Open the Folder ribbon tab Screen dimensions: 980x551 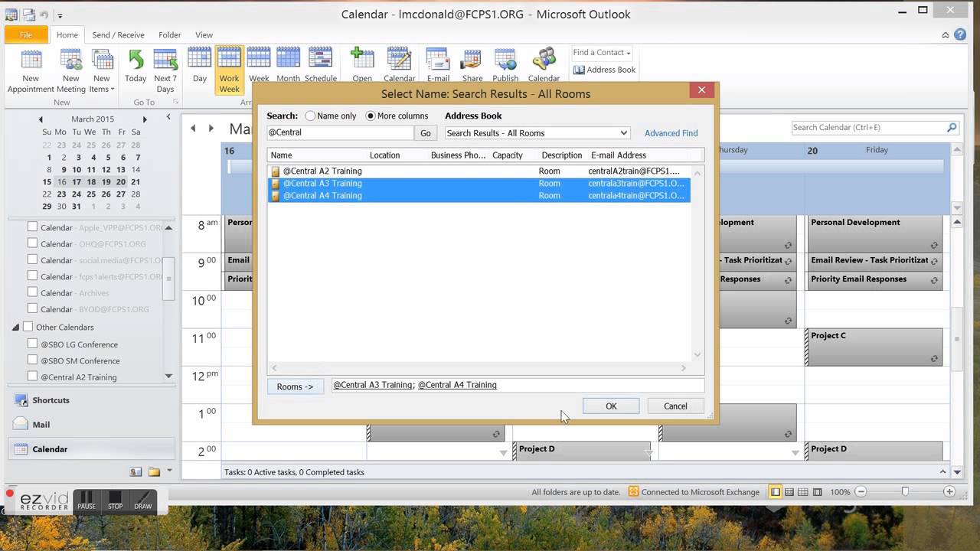coord(170,34)
